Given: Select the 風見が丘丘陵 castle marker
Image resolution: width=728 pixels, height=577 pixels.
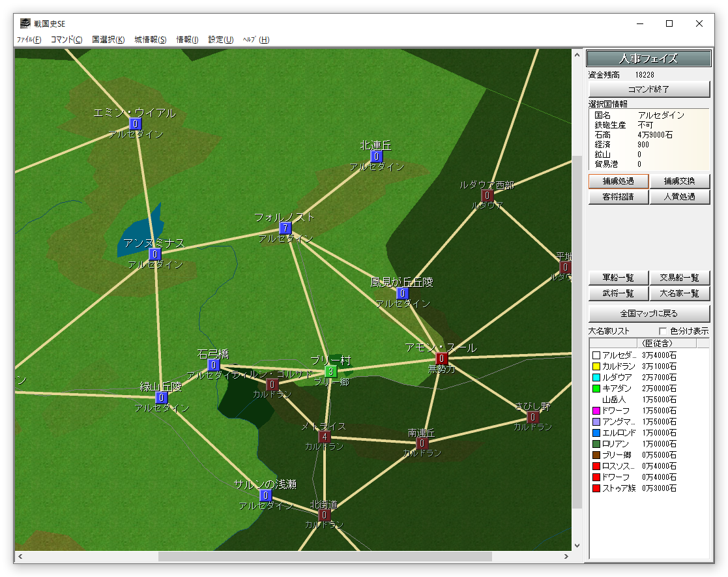Looking at the screenshot, I should click(402, 293).
